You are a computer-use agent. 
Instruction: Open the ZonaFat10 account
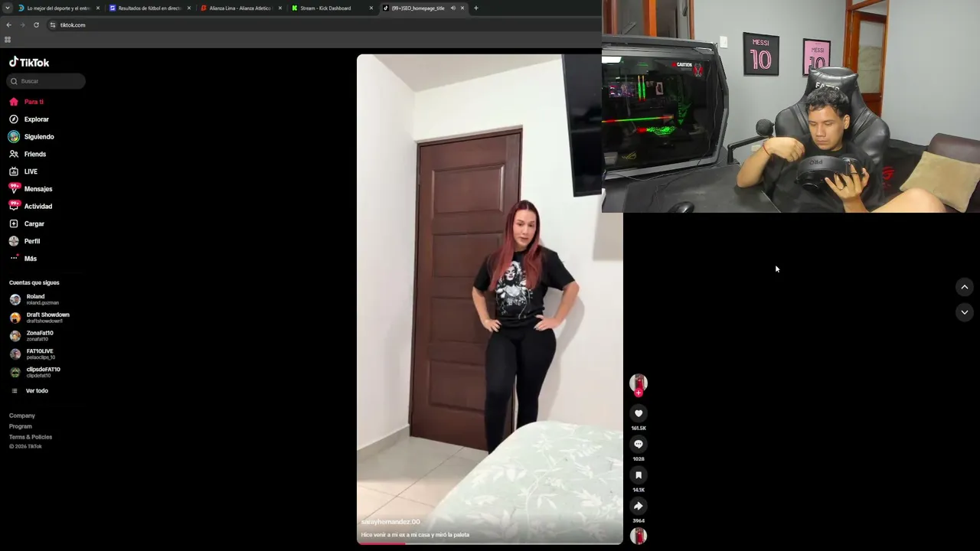pyautogui.click(x=31, y=336)
